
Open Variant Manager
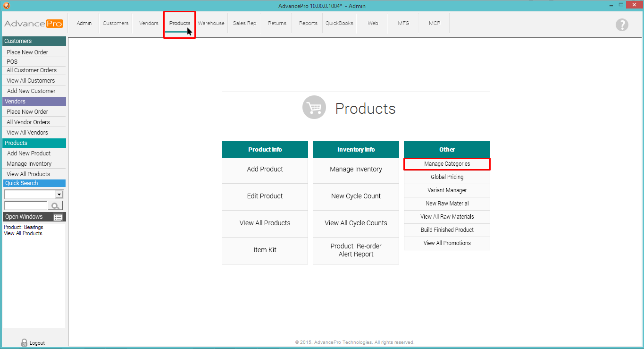pyautogui.click(x=447, y=190)
